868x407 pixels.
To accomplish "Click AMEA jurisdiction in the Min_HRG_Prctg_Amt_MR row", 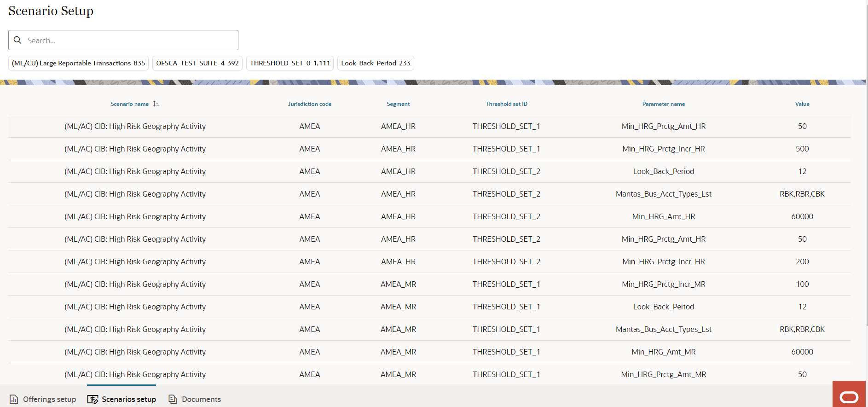I will [310, 374].
